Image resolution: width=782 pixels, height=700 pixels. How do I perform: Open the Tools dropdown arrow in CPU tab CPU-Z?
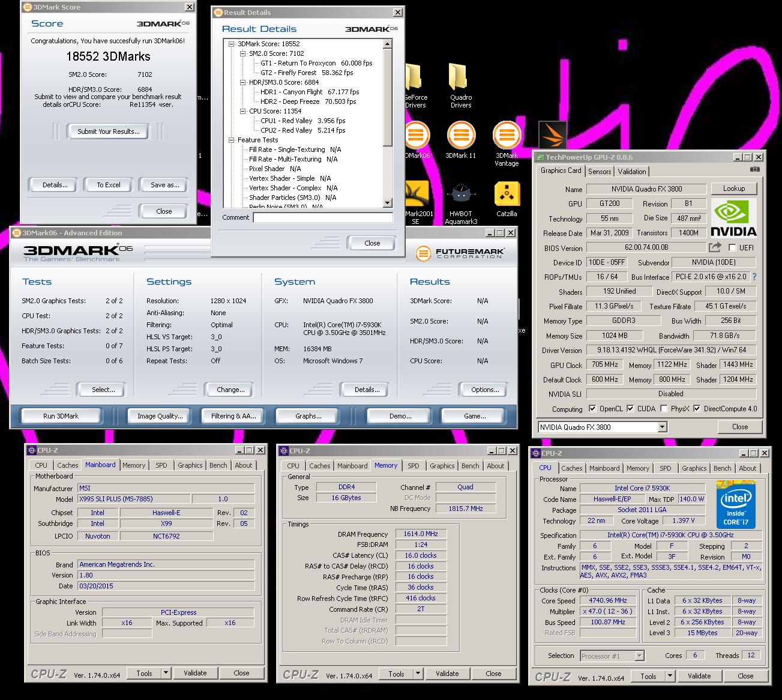670,676
